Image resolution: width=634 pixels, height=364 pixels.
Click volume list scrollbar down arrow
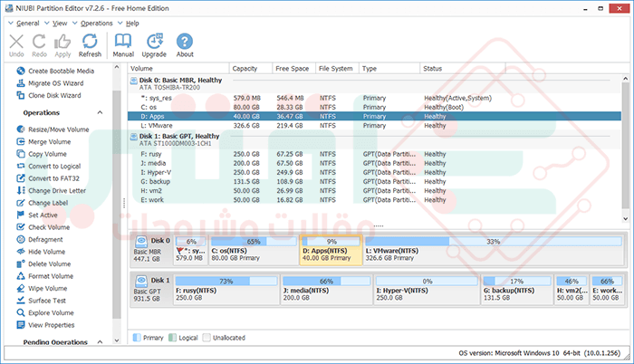point(625,219)
